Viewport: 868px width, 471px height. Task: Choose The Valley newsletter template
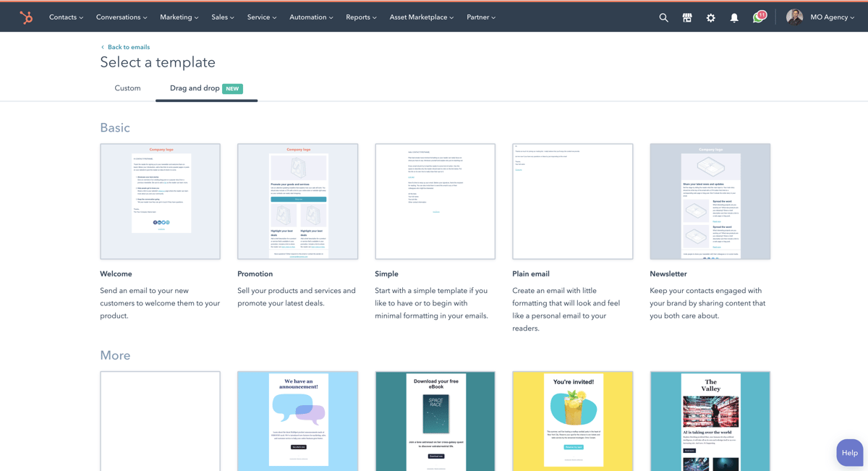[x=710, y=421]
